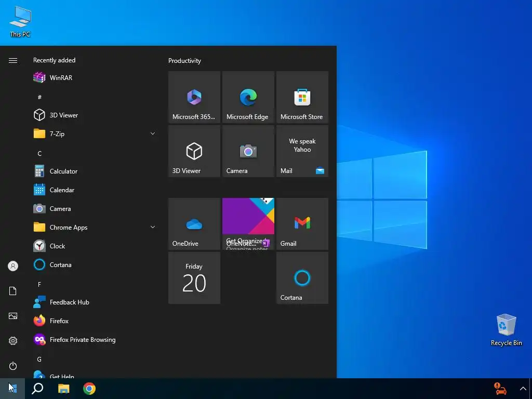Open Documents from Start sidebar
Viewport: 532px width, 399px height.
pyautogui.click(x=13, y=291)
